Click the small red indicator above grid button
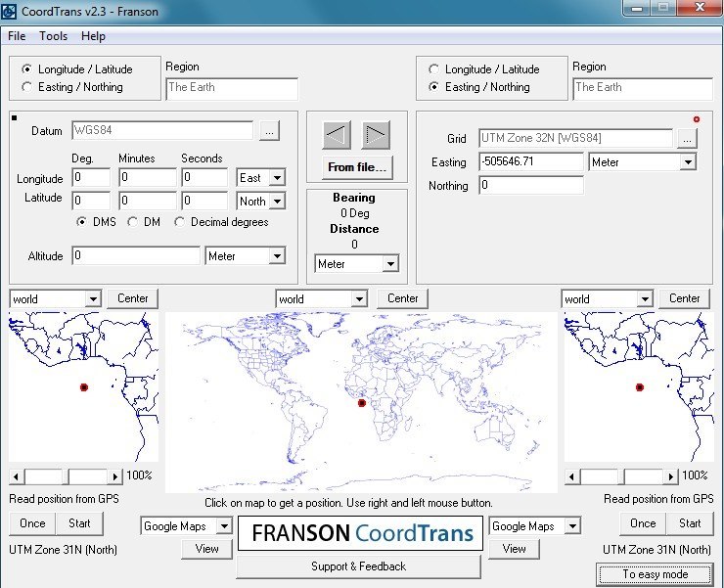724x588 pixels. [696, 119]
